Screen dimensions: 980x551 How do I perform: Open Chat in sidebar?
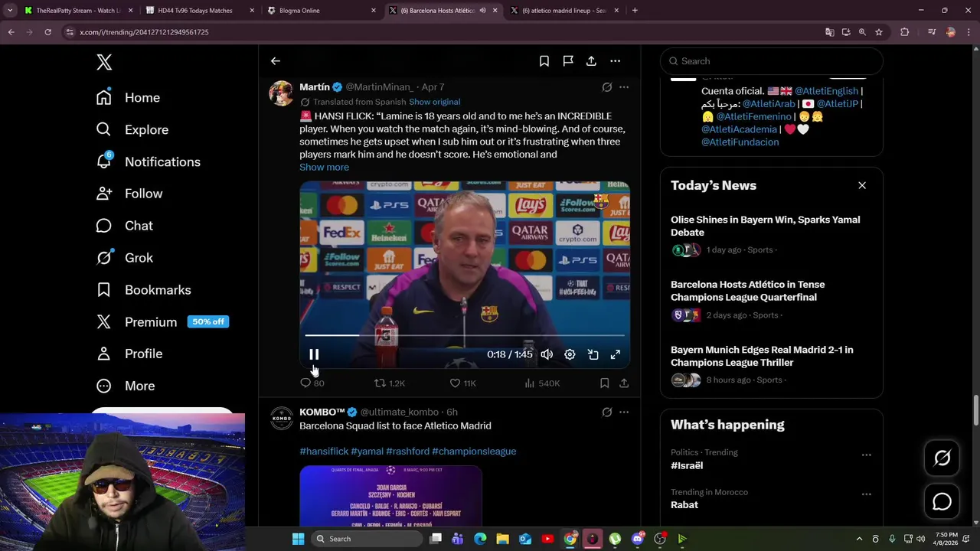pyautogui.click(x=124, y=226)
